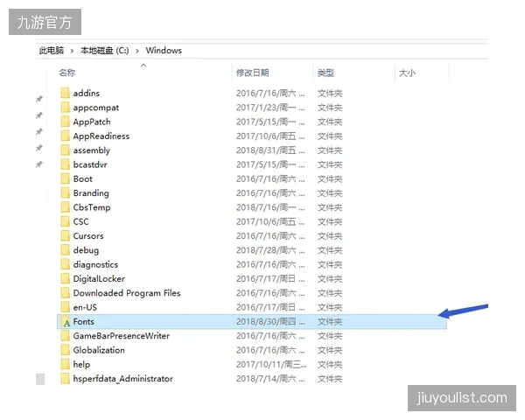Select the bcastdvr folder name

(90, 164)
